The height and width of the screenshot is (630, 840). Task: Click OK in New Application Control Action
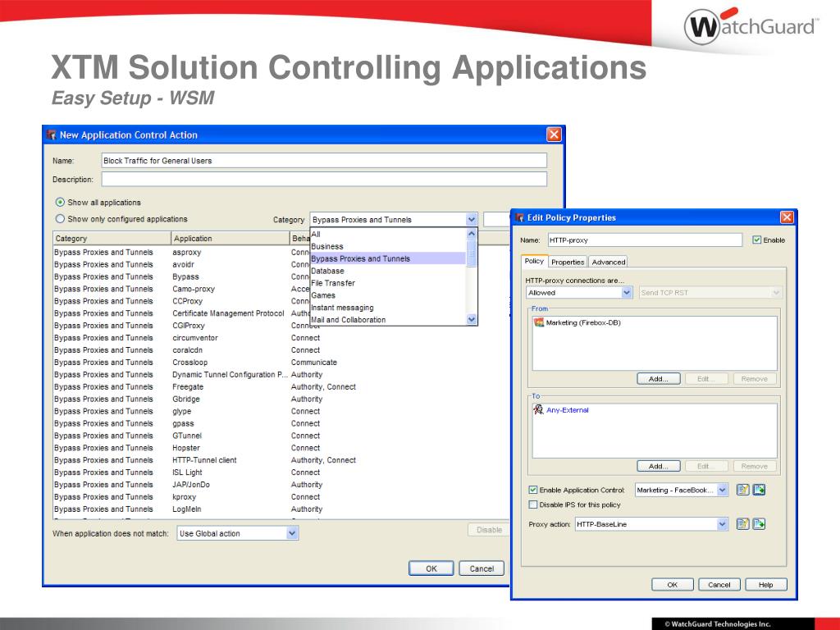point(431,568)
